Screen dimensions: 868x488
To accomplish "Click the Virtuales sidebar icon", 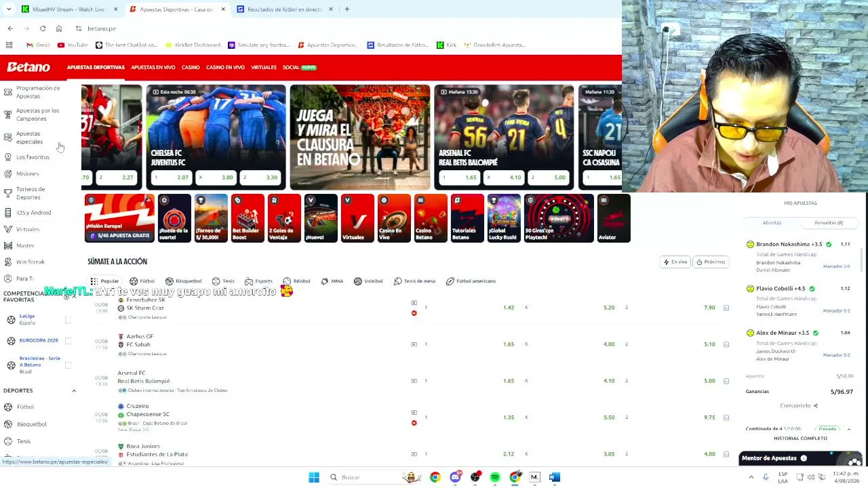I will [8, 229].
